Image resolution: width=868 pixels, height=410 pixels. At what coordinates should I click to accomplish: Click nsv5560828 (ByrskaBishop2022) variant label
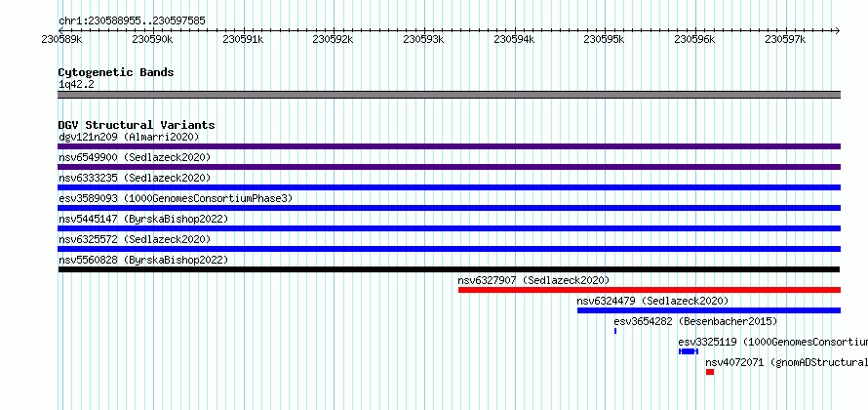point(143,260)
